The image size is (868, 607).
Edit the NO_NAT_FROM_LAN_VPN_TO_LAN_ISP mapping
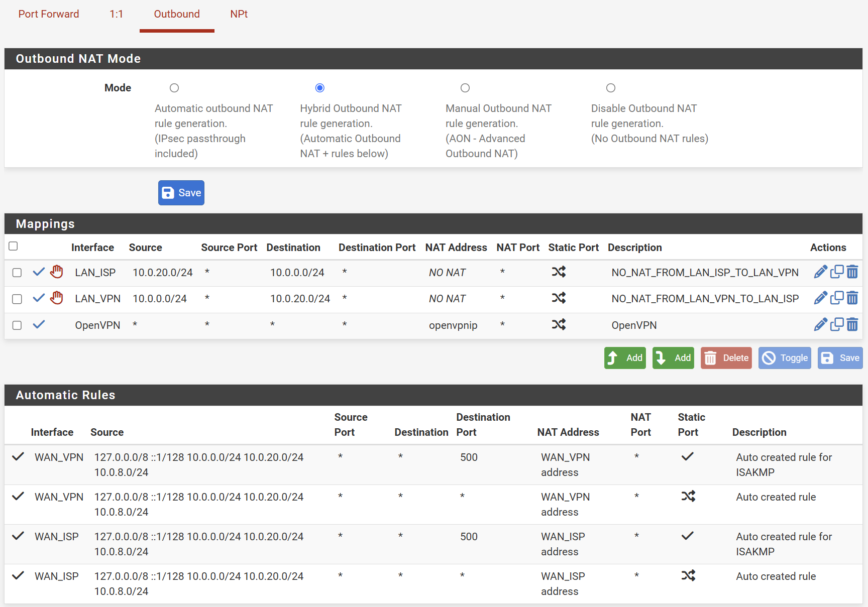[820, 298]
